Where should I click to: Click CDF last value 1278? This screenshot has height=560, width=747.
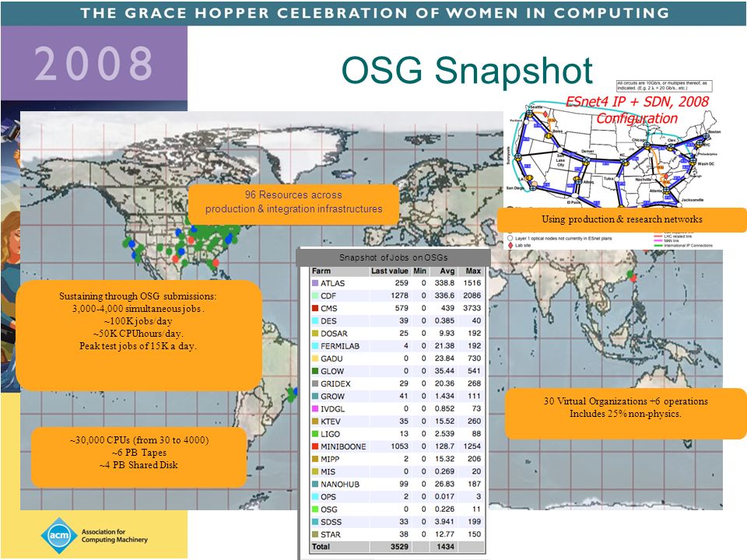pyautogui.click(x=399, y=296)
